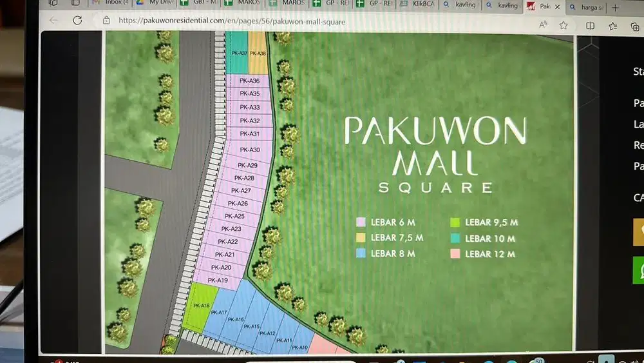Click plot PK-A28 on the site map
The image size is (644, 363).
[244, 178]
